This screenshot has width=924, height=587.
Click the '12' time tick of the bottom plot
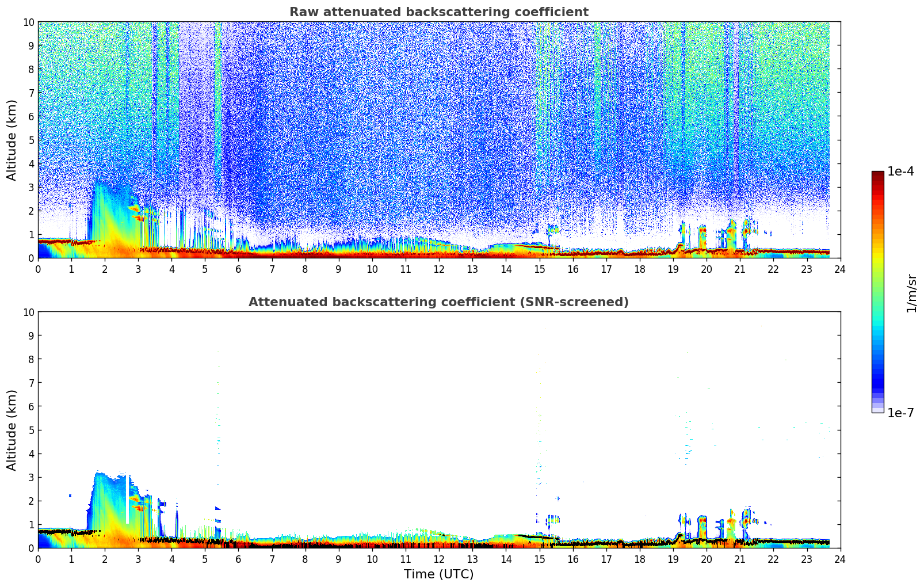(x=439, y=559)
